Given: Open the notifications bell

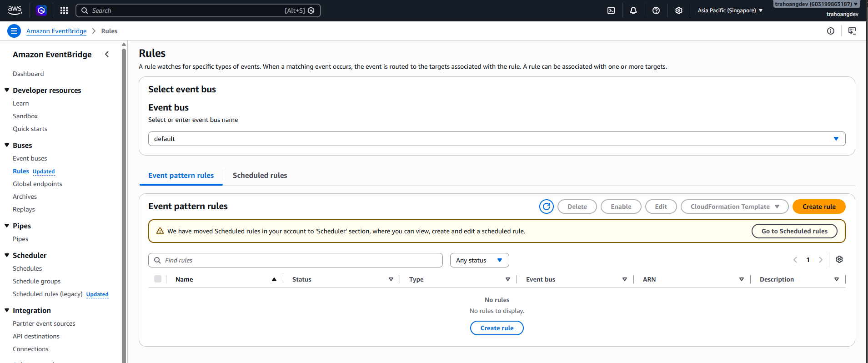Looking at the screenshot, I should (x=633, y=10).
